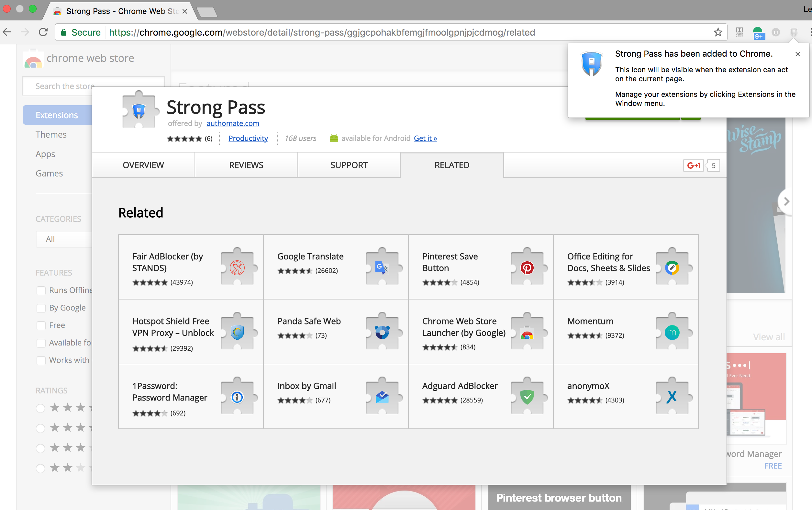
Task: Select the top star rating radio button
Action: tap(40, 408)
